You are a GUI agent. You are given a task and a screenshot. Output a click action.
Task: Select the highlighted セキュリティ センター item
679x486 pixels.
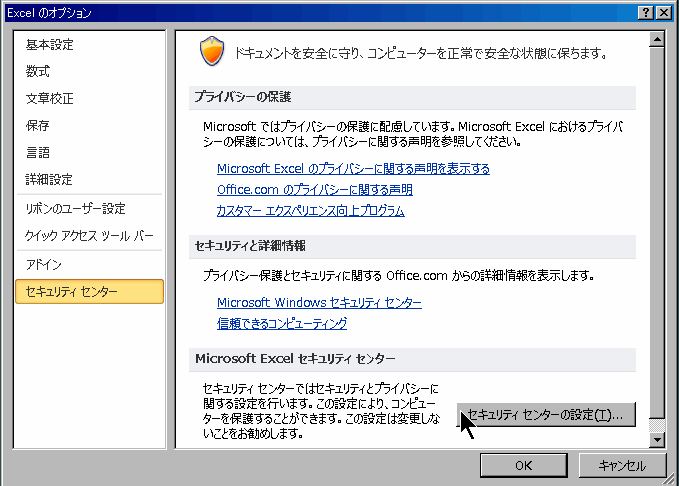point(90,292)
